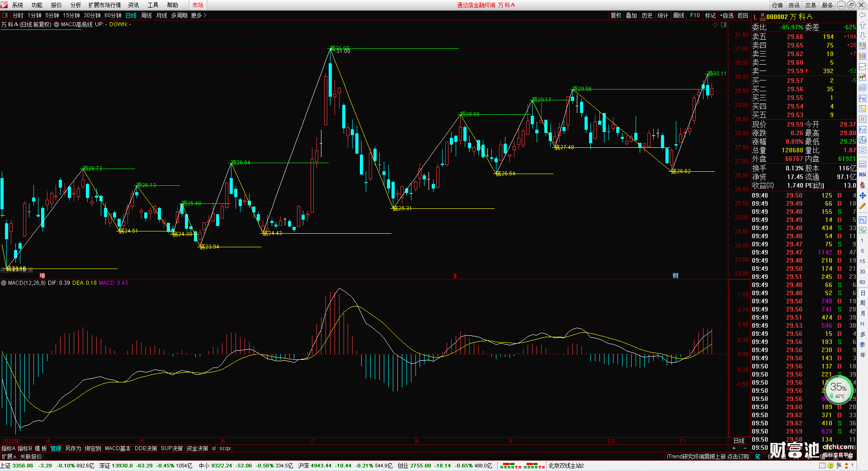Zoom in chart with the + button

click(734, 448)
